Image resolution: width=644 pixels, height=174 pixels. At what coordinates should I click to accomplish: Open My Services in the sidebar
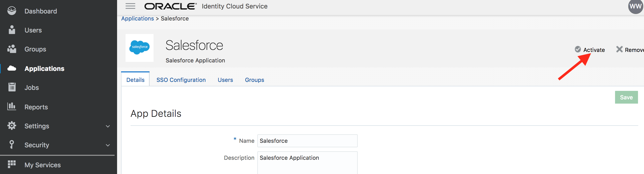pyautogui.click(x=43, y=165)
